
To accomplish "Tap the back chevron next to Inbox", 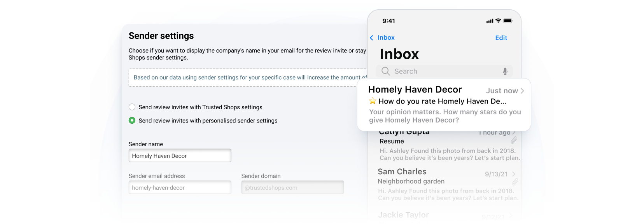I will (x=371, y=38).
